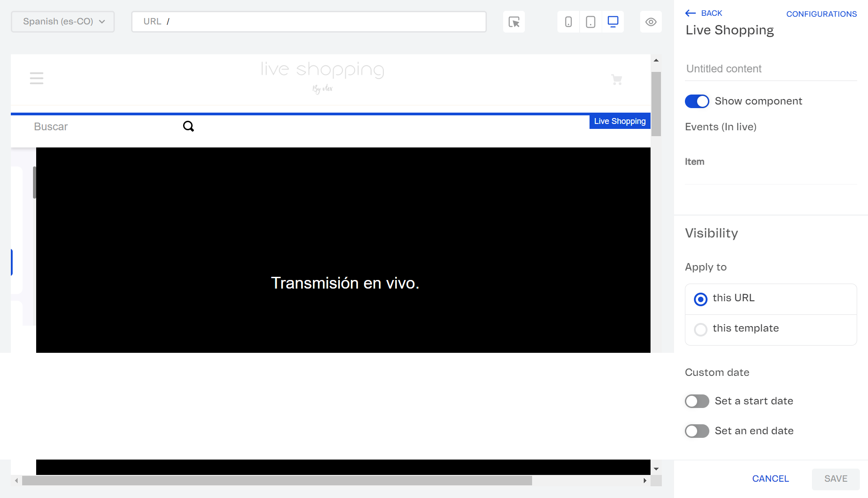Viewport: 868px width, 498px height.
Task: Click the SAVE button
Action: [835, 478]
